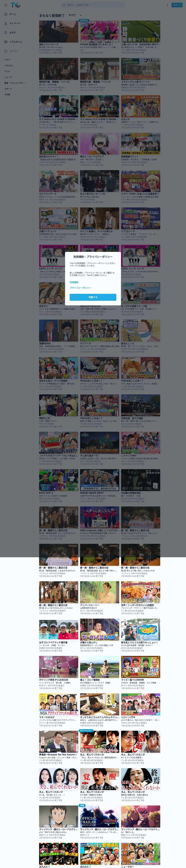186x868 pixels.
Task: Click the grid icon for カテゴリ
Action: (6, 51)
